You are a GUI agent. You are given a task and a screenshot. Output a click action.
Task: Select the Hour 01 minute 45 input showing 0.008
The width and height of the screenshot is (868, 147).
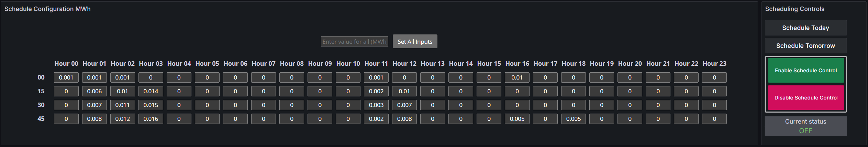[x=94, y=119]
